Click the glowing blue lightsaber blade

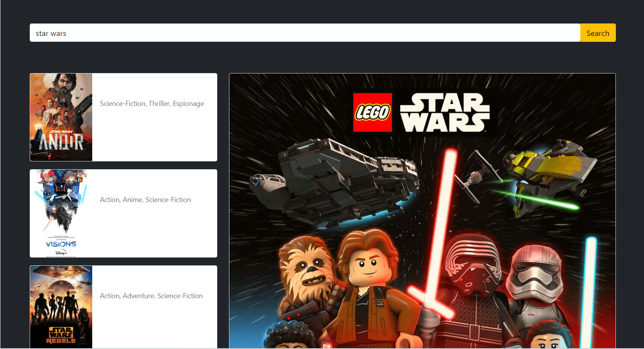[591, 281]
